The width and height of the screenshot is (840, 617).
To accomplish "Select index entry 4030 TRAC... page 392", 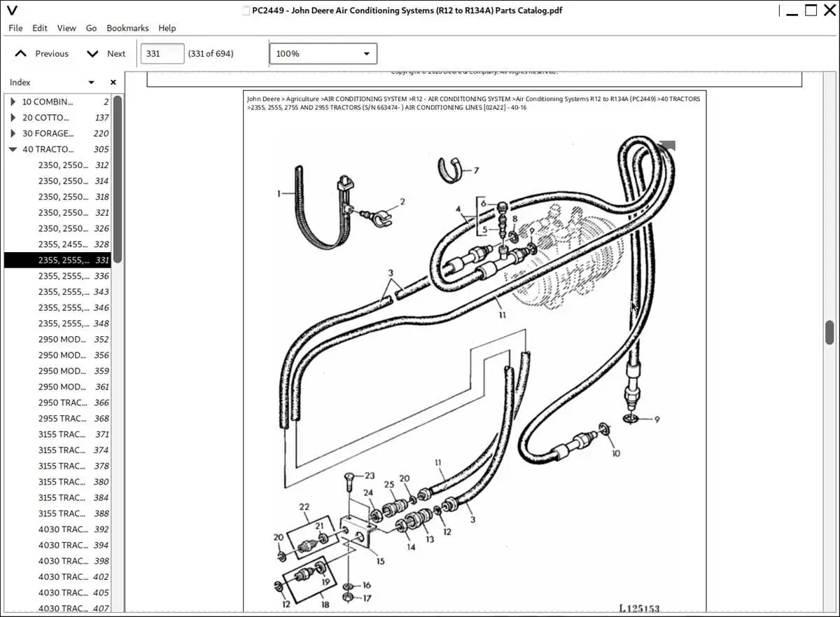I will pos(57,529).
